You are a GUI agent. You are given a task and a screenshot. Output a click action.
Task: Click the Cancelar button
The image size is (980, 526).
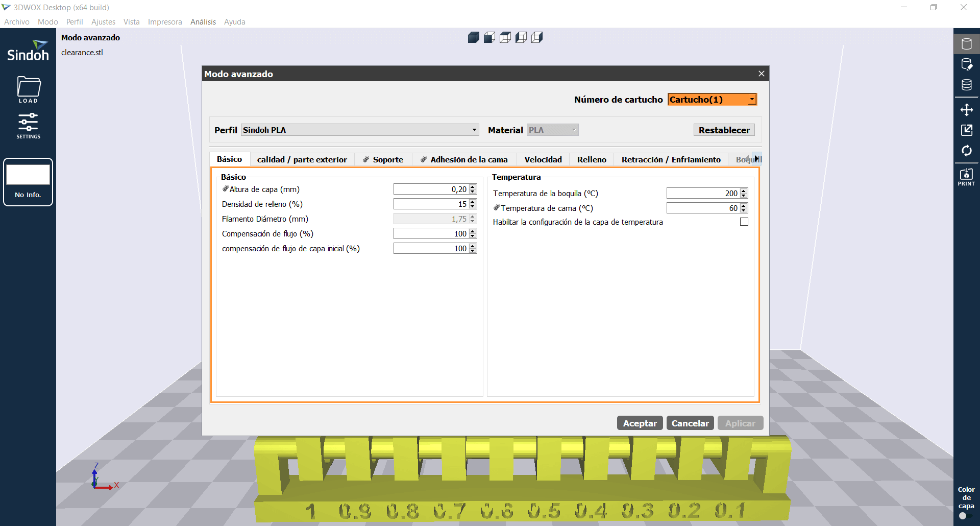click(690, 423)
